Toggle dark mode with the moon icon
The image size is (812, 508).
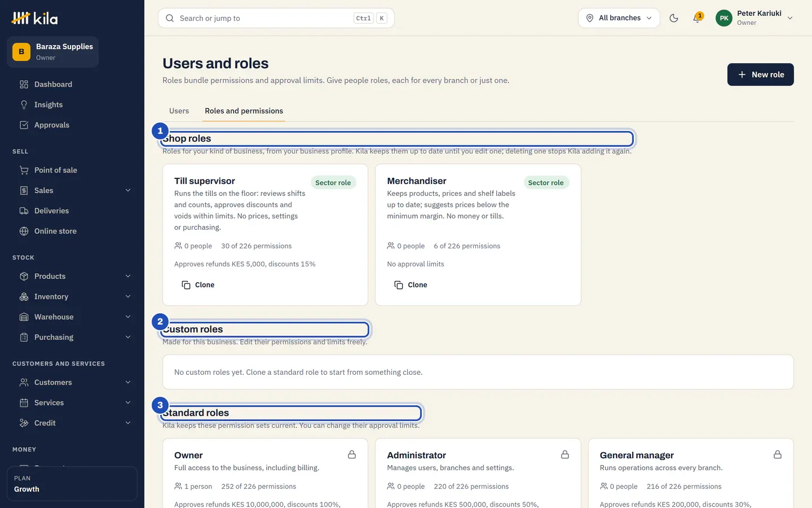674,18
